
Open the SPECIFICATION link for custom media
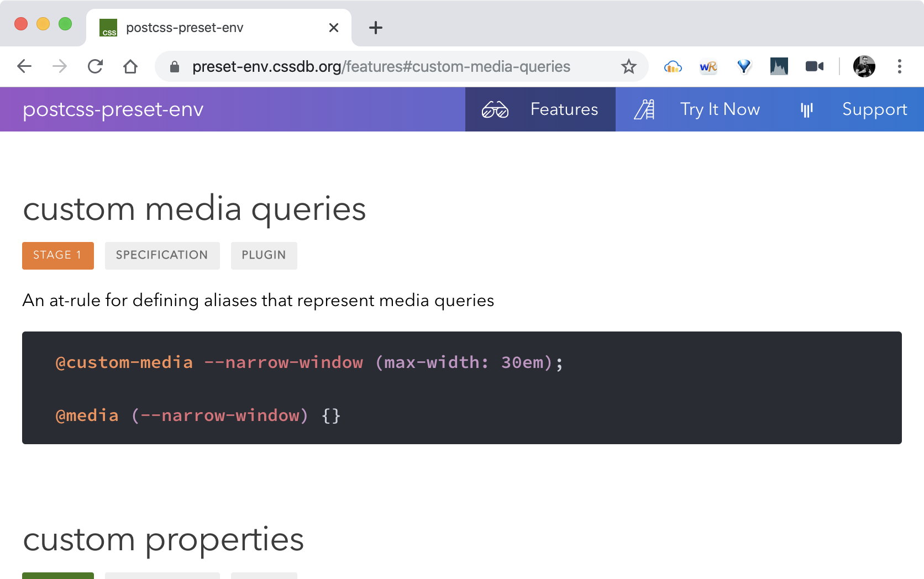(x=162, y=256)
